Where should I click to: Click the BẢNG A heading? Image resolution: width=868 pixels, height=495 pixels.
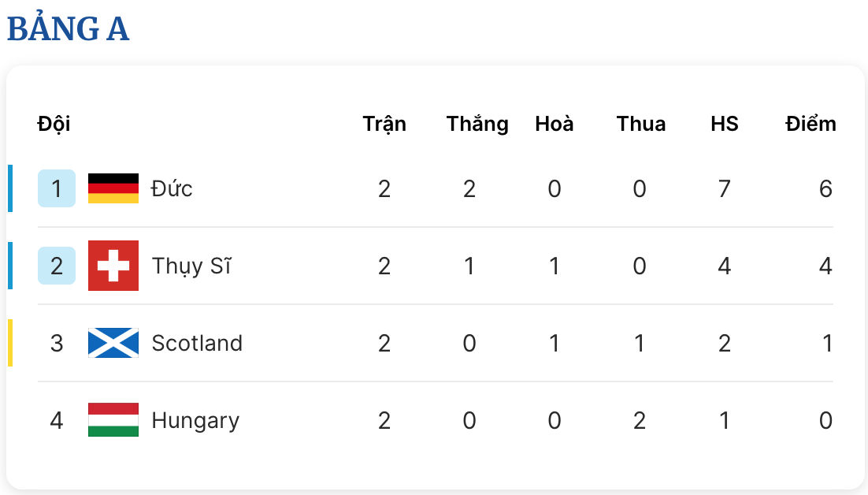click(68, 28)
